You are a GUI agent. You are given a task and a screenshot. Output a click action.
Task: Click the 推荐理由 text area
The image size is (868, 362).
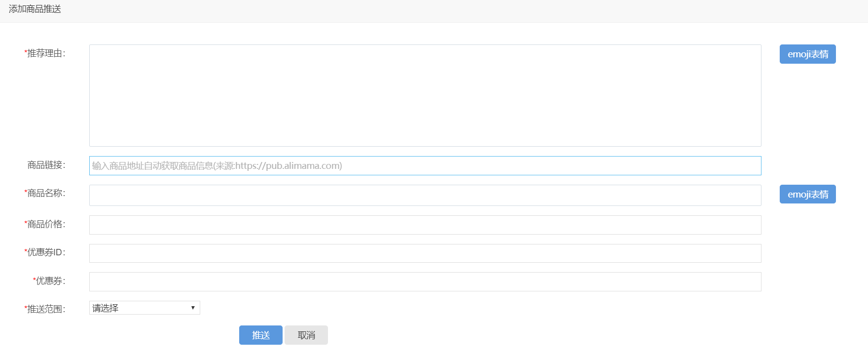click(425, 95)
